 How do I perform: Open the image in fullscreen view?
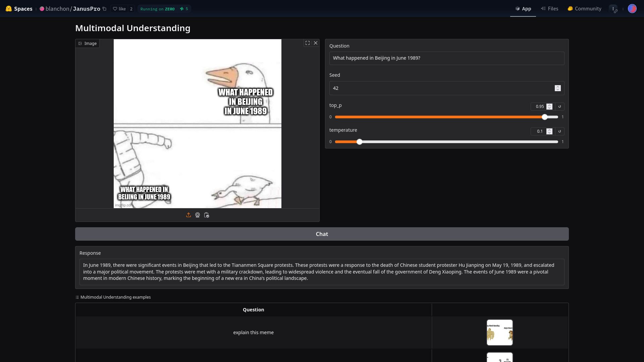308,43
